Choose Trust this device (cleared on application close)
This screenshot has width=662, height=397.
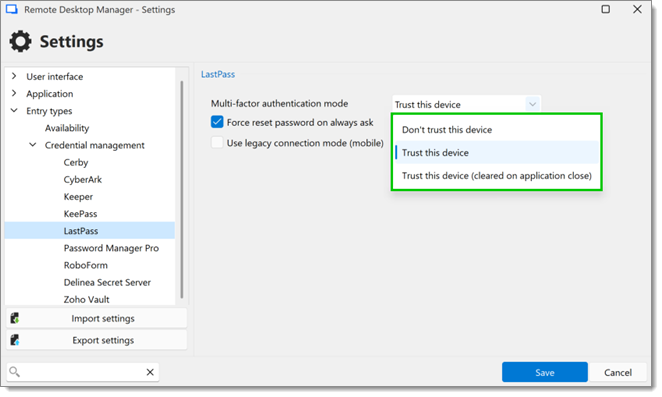coord(496,175)
